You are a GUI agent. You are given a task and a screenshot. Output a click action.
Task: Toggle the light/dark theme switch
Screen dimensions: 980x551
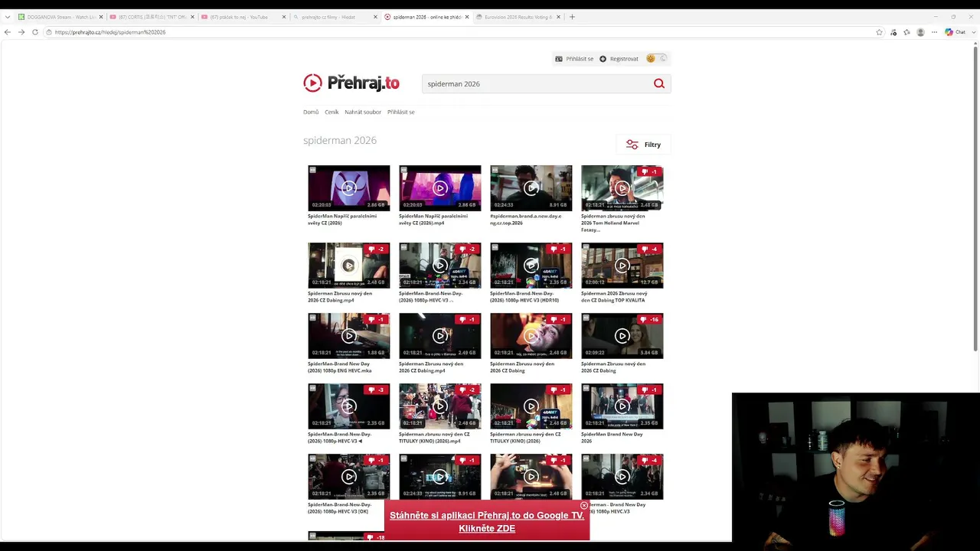(x=657, y=58)
